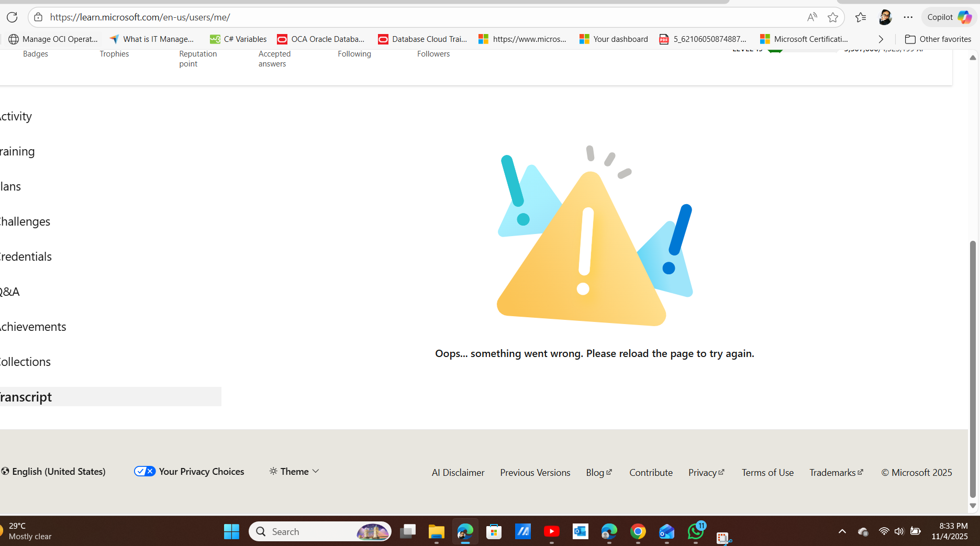Change language via English (United States)
This screenshot has height=546, width=980.
[53, 472]
